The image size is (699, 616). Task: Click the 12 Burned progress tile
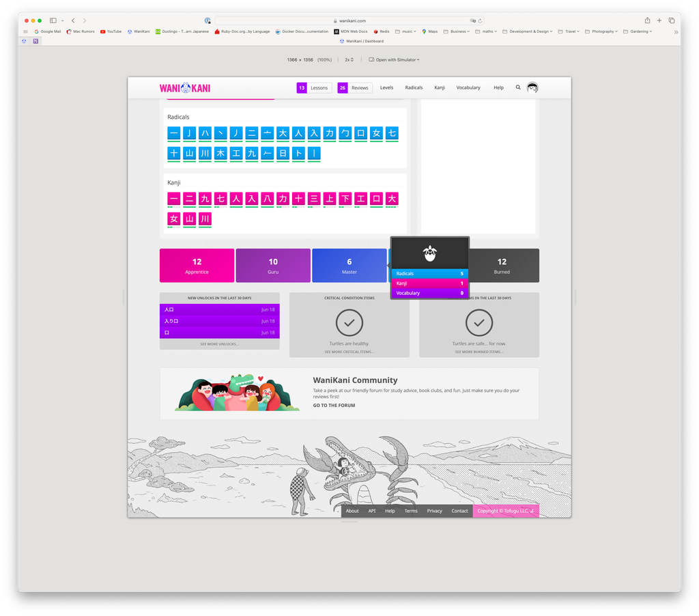click(504, 266)
